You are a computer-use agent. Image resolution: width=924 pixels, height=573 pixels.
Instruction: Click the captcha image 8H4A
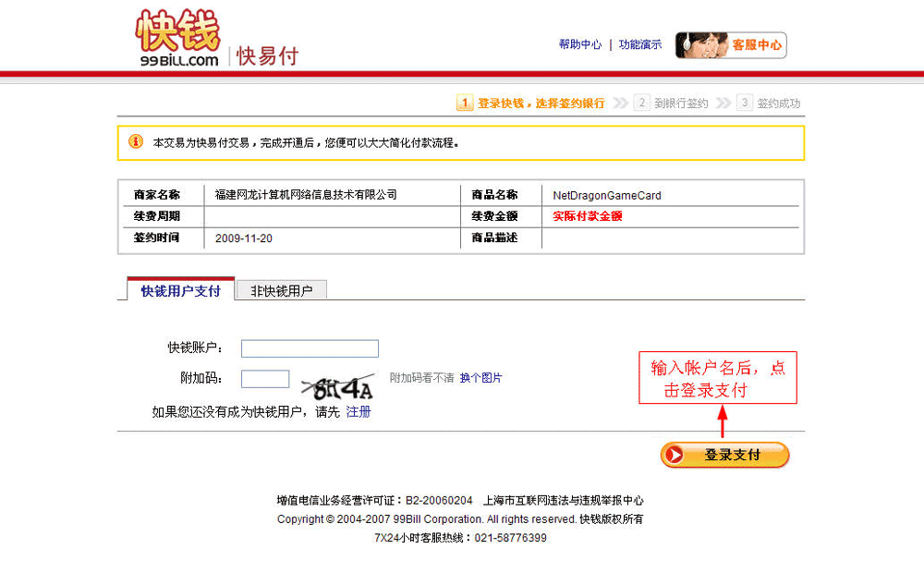point(338,386)
